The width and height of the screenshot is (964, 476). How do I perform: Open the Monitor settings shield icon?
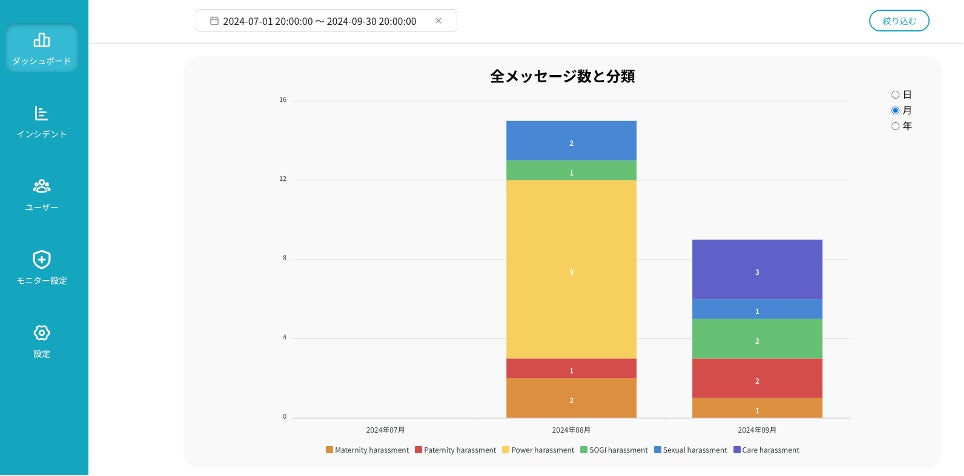coord(42,259)
